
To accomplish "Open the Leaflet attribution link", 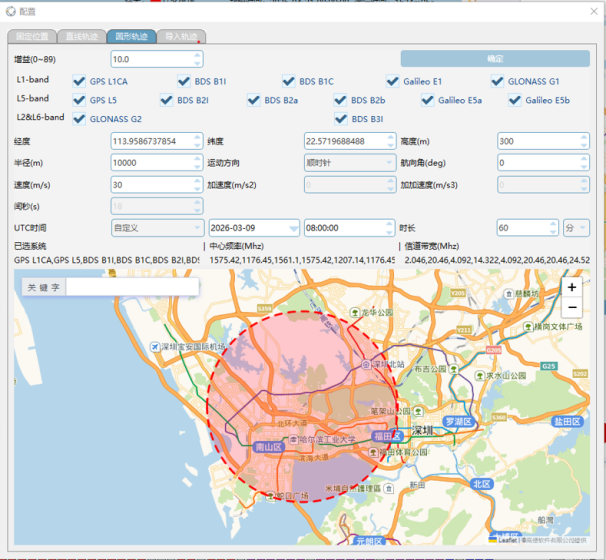I will coord(507,540).
